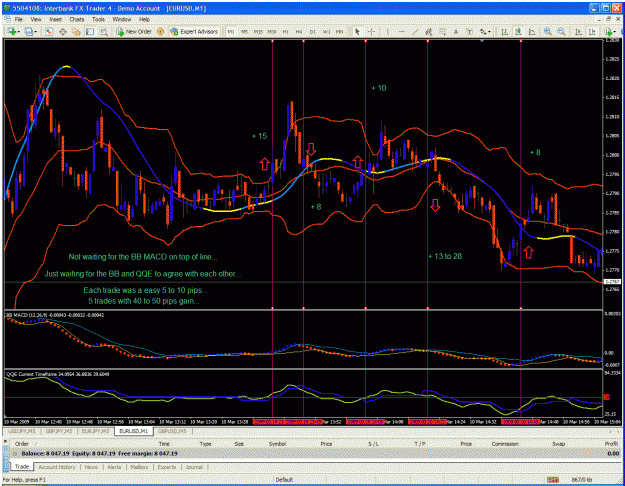The image size is (625, 486).
Task: Select the W1 timeframe button
Action: (x=326, y=31)
